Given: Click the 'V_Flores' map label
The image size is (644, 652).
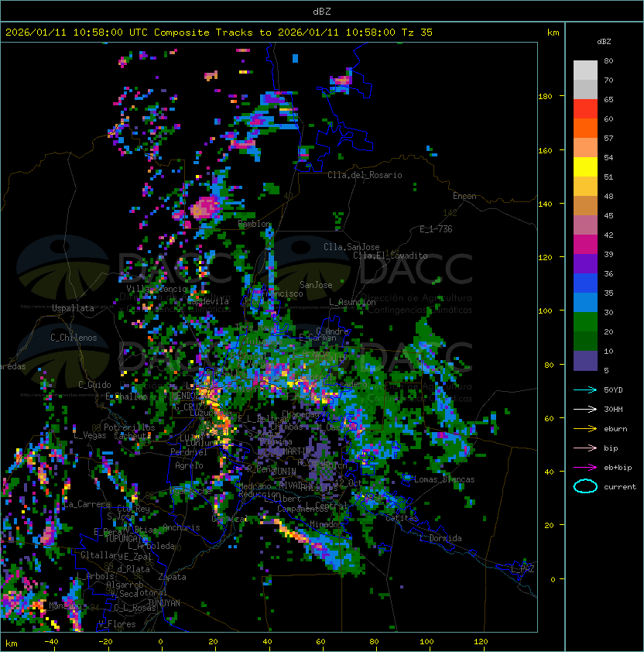Looking at the screenshot, I should tap(117, 624).
